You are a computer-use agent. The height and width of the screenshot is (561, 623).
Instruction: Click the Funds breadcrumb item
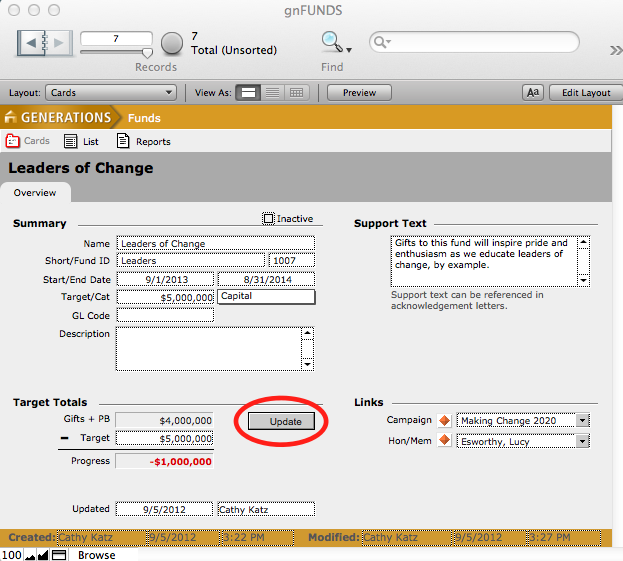pyautogui.click(x=144, y=118)
